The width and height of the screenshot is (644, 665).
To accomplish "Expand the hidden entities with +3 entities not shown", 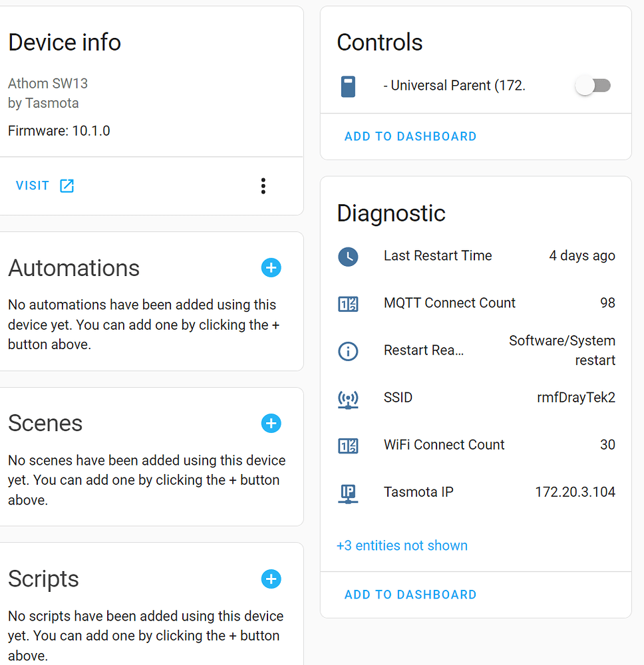I will (402, 545).
